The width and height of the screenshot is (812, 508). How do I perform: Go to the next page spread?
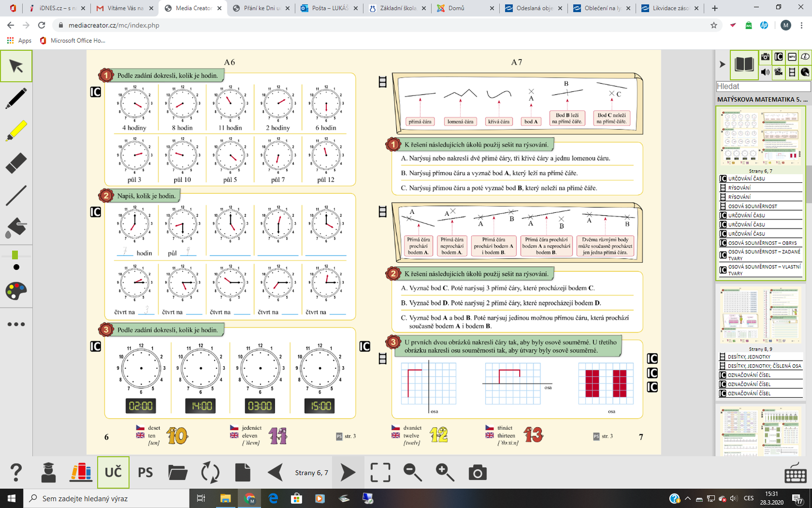point(348,472)
